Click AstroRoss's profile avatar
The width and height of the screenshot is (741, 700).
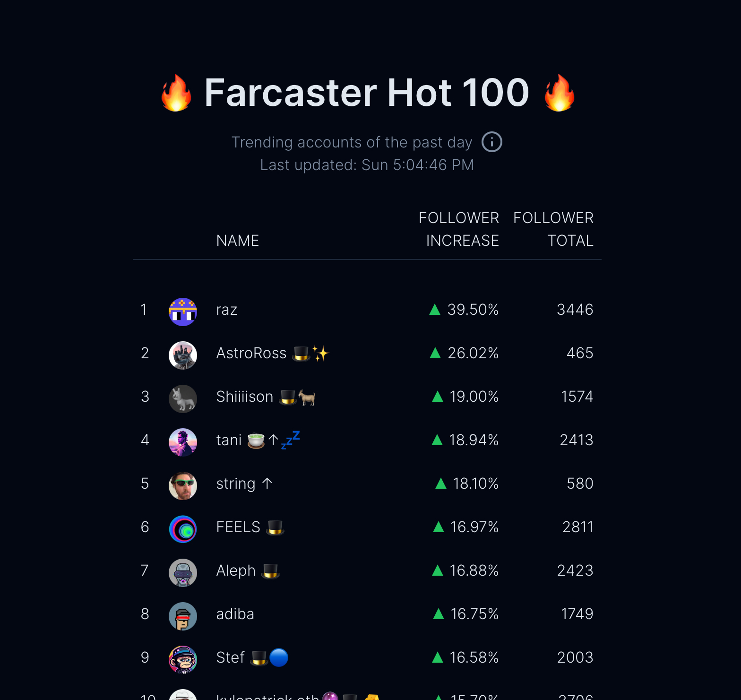tap(183, 355)
